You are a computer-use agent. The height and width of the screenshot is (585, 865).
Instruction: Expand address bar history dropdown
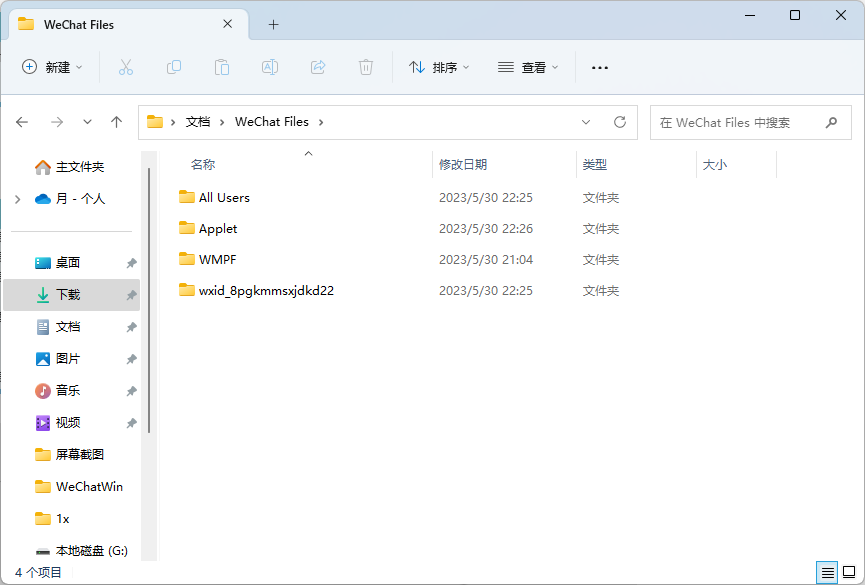(x=586, y=122)
